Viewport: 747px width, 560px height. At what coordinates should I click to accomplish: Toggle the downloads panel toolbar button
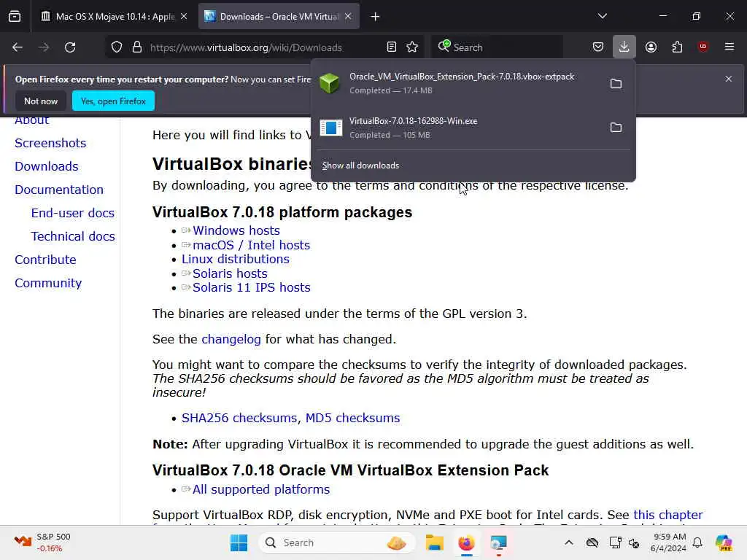coord(624,47)
